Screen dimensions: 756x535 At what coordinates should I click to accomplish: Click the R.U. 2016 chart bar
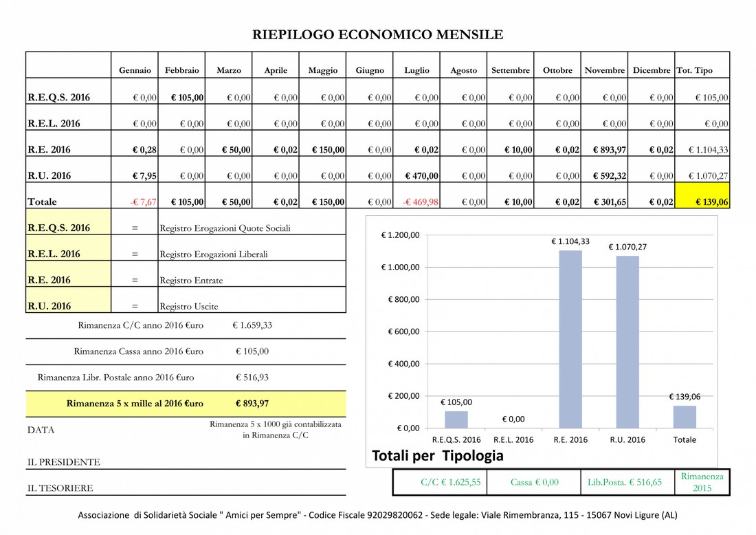[627, 342]
